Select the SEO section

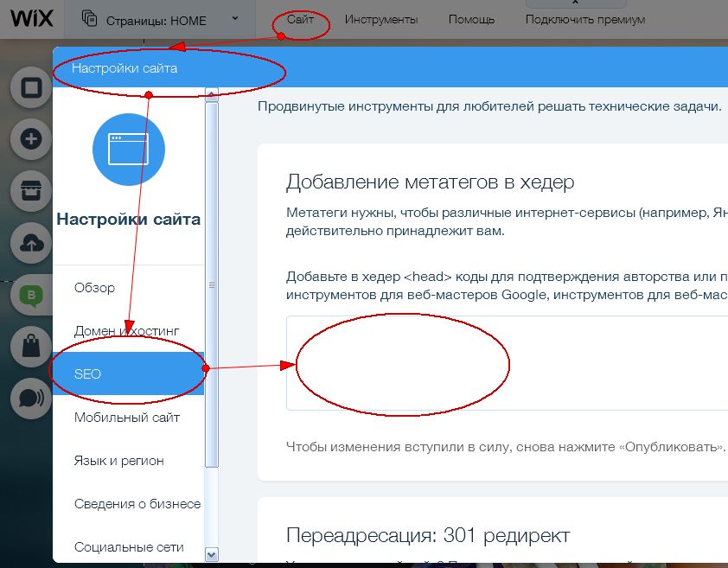click(x=128, y=373)
